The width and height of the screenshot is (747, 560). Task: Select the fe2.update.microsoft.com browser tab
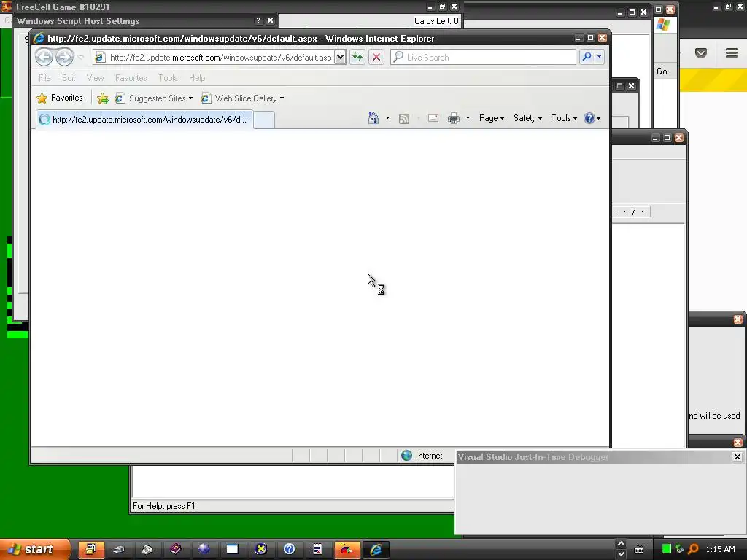[145, 120]
